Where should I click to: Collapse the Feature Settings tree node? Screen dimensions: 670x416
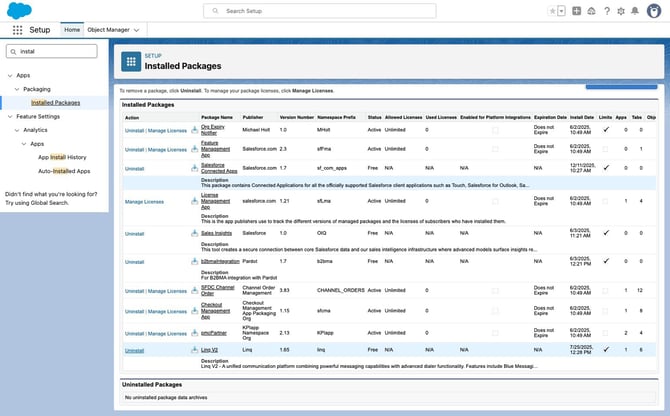(x=10, y=117)
